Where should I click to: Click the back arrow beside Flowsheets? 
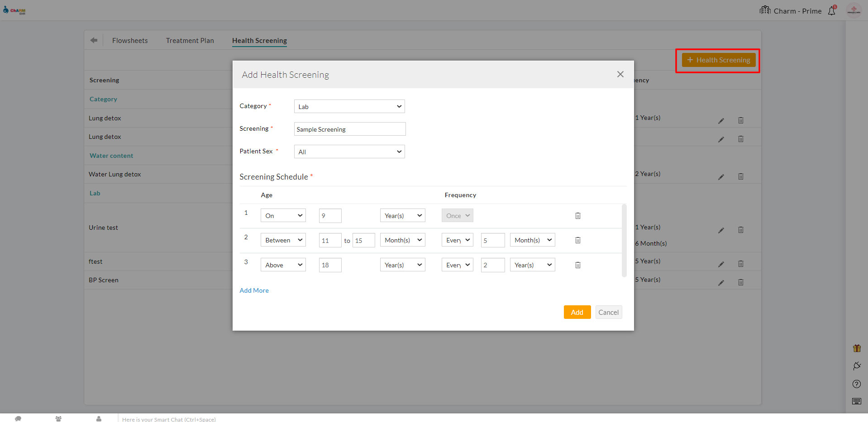coord(94,40)
